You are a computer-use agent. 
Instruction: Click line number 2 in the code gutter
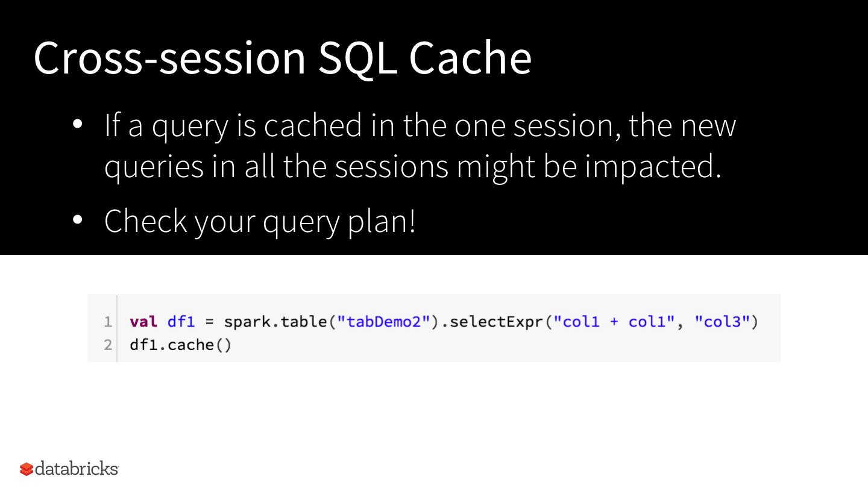click(x=108, y=345)
